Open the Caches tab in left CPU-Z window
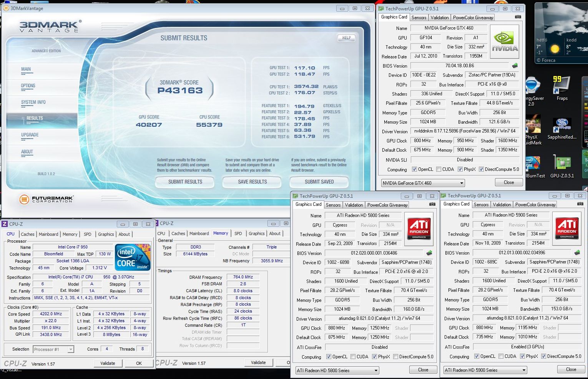 [x=28, y=234]
